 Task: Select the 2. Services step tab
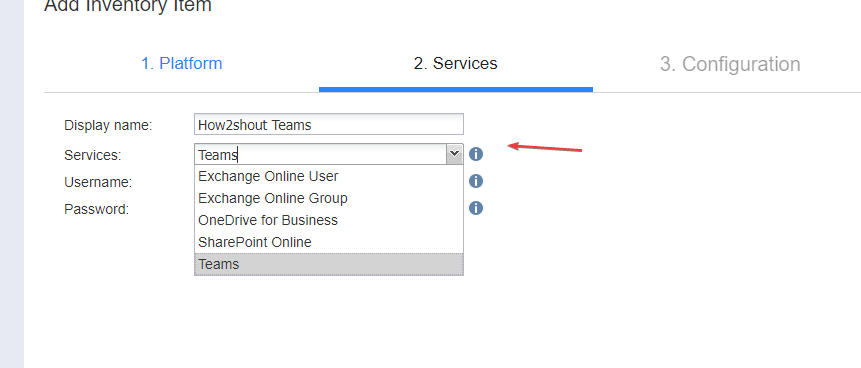456,64
